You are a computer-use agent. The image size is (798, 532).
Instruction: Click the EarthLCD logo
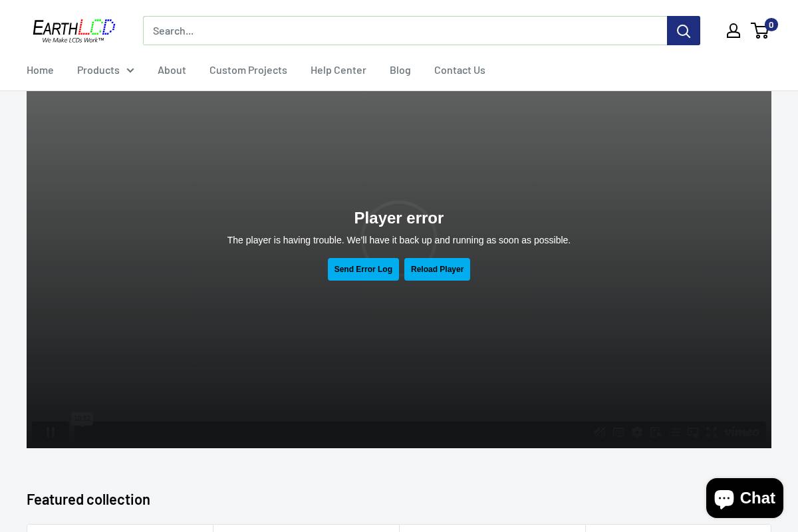click(74, 31)
